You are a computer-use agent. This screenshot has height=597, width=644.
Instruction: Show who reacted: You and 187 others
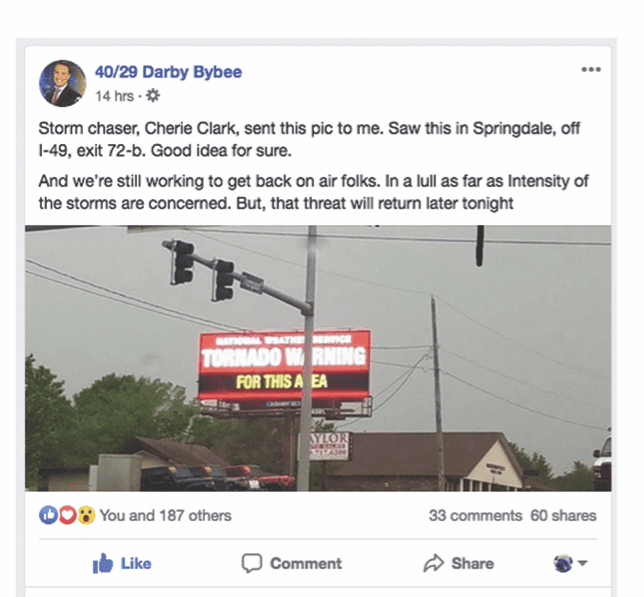point(166,515)
